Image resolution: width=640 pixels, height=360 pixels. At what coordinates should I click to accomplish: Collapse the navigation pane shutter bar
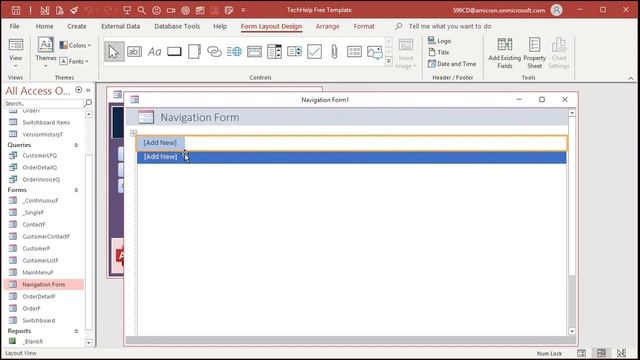point(88,90)
